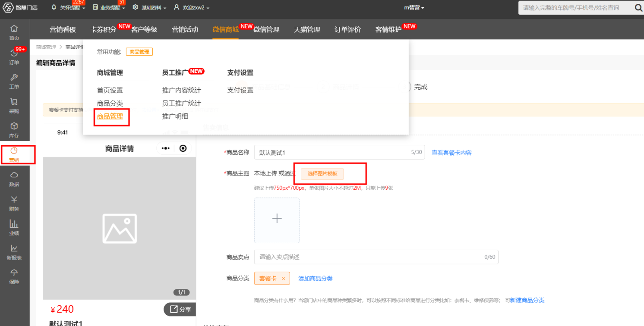The width and height of the screenshot is (644, 326).
Task: Open the 客户等级 tab
Action: click(144, 29)
